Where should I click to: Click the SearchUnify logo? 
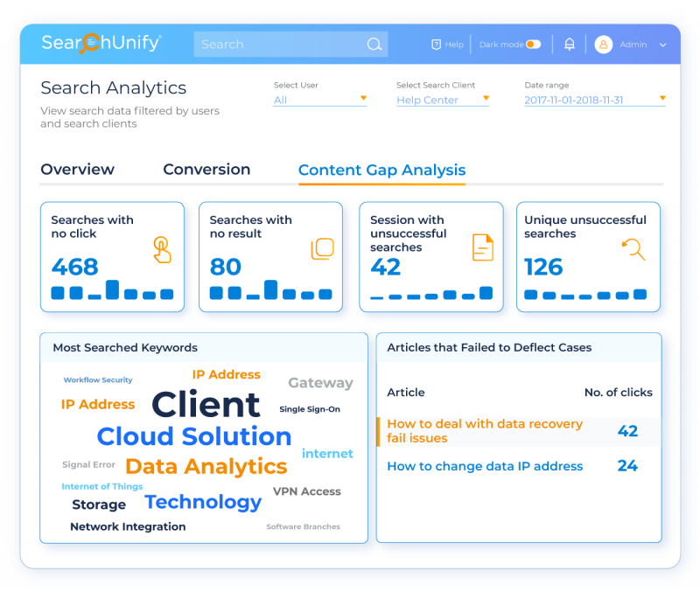pyautogui.click(x=101, y=43)
